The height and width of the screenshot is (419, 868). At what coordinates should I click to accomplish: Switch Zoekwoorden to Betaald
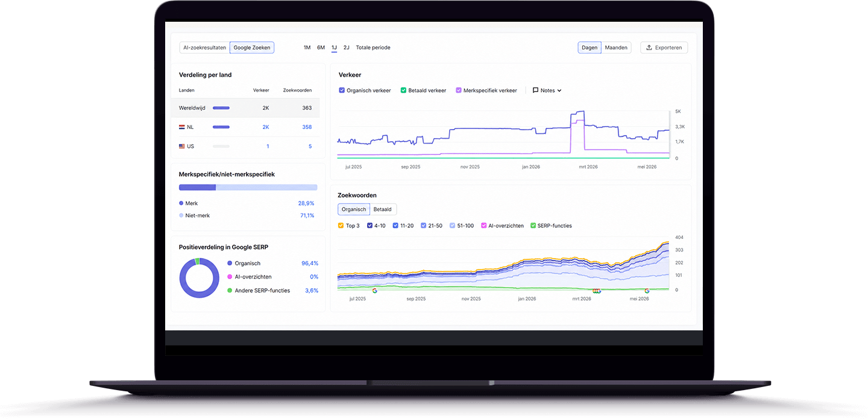coord(383,209)
